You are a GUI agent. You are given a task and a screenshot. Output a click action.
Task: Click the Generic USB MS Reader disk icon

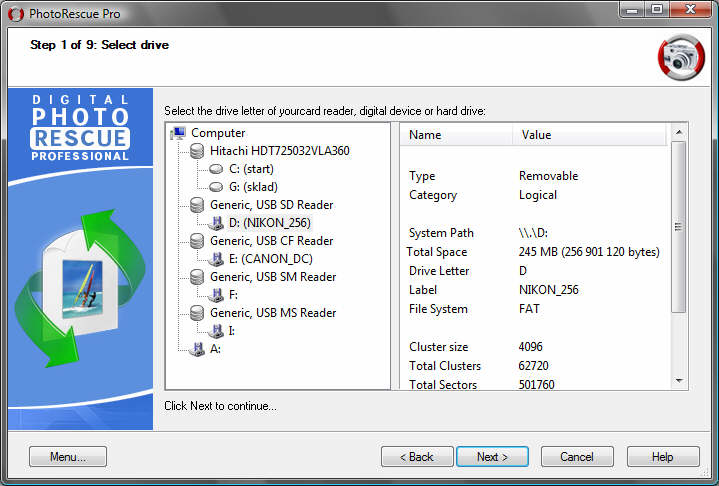coord(197,313)
